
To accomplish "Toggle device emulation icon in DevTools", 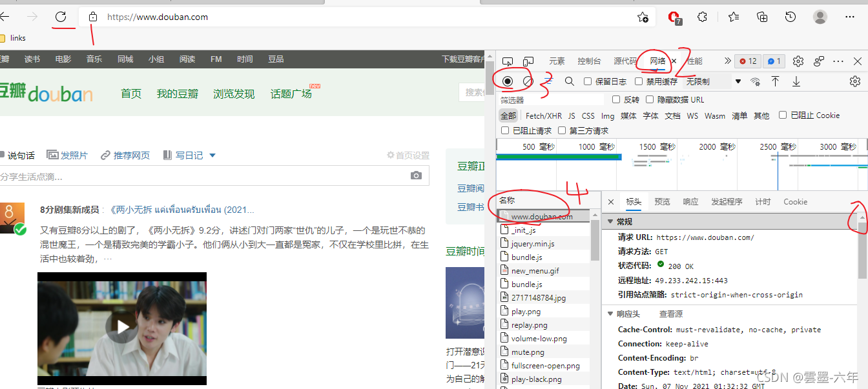I will (528, 61).
